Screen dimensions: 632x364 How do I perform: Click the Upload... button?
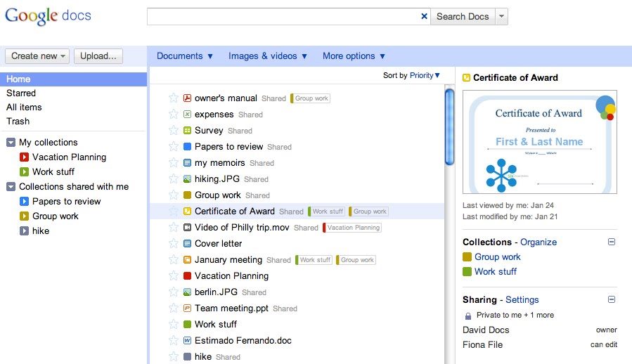point(98,56)
